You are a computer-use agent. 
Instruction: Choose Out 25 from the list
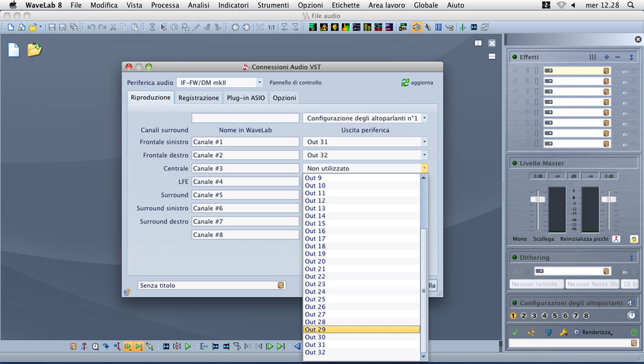pos(361,299)
